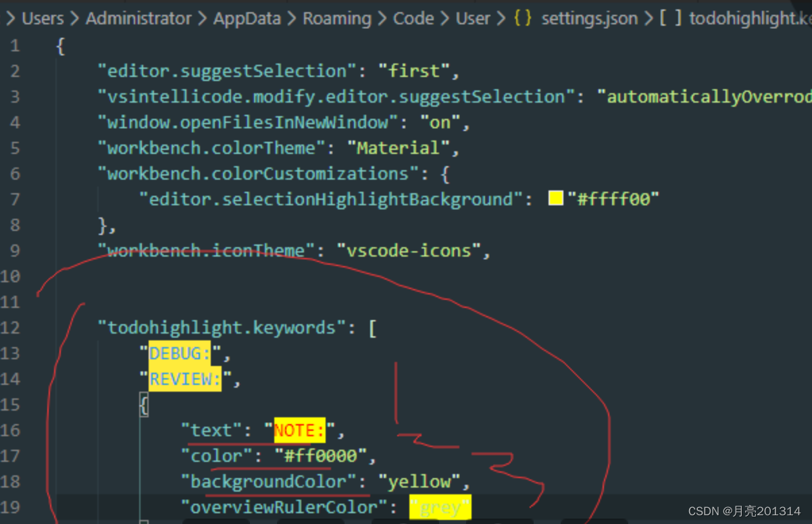This screenshot has height=524, width=812.
Task: Click the opening brace on line 15
Action: (x=144, y=404)
